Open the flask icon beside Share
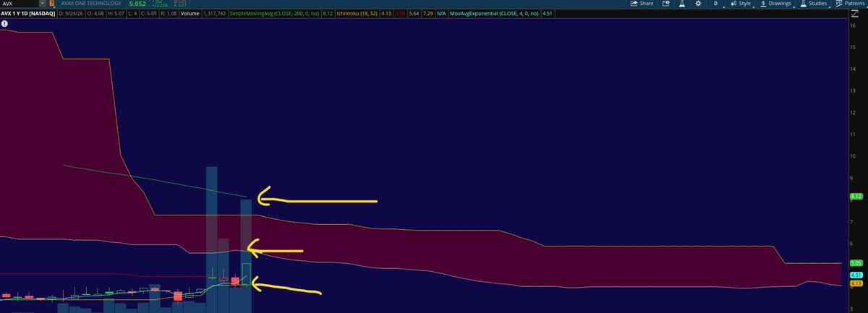The height and width of the screenshot is (313, 868). click(681, 4)
